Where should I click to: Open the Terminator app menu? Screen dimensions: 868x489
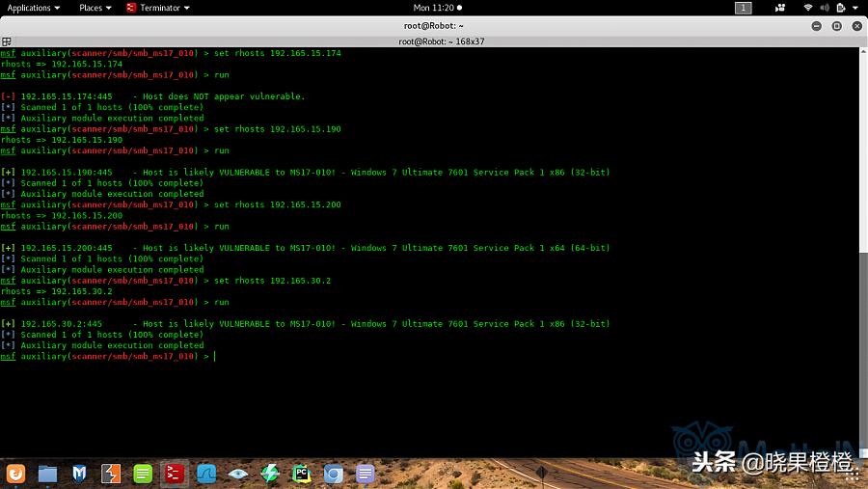[158, 8]
